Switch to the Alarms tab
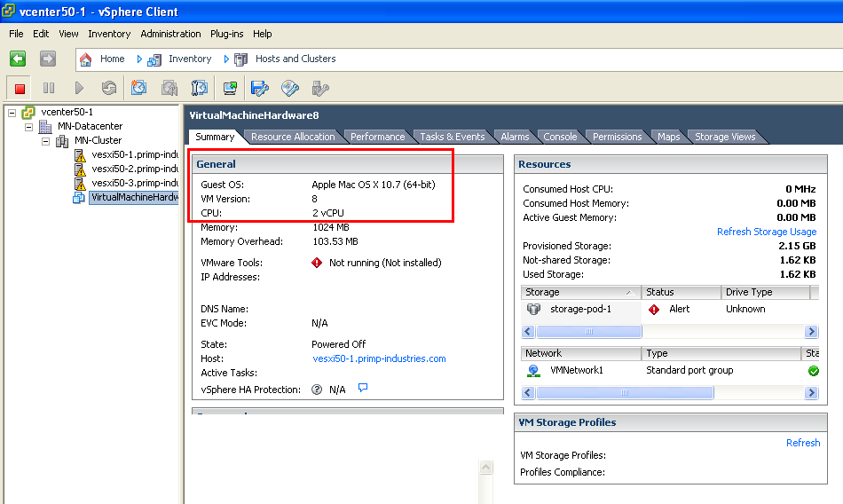This screenshot has width=843, height=504. click(x=515, y=137)
